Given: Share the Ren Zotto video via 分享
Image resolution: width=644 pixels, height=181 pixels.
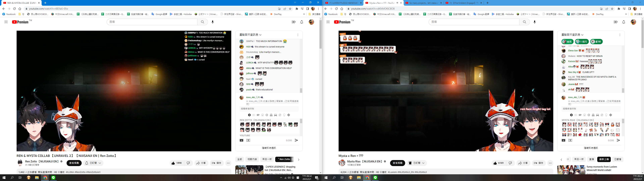Looking at the screenshot, I should tap(201, 163).
